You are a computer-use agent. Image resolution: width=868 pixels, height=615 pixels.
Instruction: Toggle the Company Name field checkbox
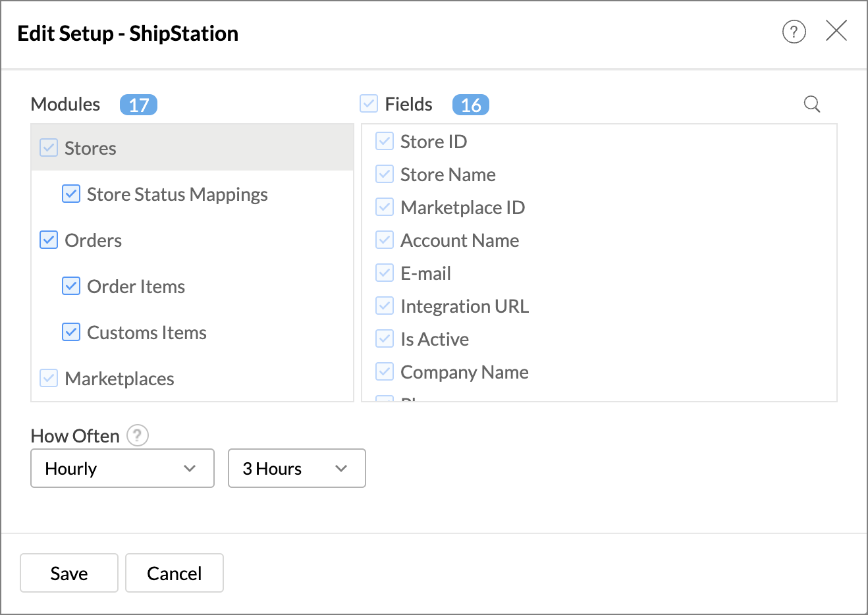[385, 371]
